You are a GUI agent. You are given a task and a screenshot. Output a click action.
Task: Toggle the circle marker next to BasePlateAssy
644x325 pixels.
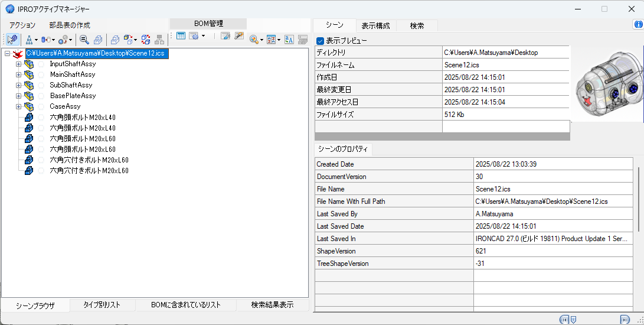pyautogui.click(x=41, y=96)
